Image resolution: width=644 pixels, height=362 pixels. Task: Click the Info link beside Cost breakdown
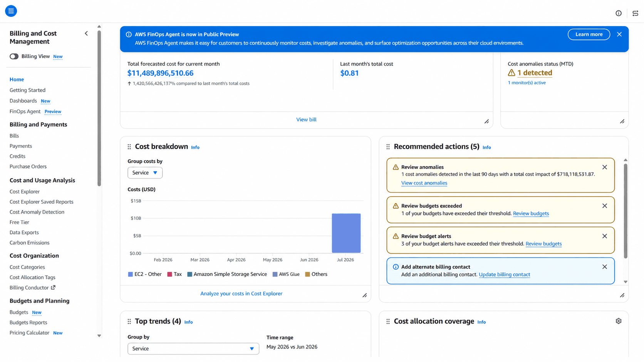tap(195, 147)
